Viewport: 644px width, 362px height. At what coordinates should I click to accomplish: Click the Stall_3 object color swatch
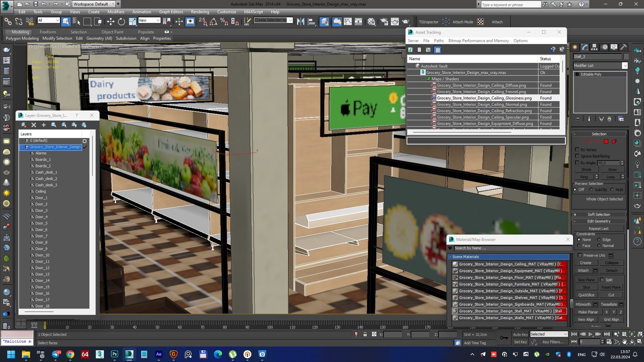click(626, 57)
